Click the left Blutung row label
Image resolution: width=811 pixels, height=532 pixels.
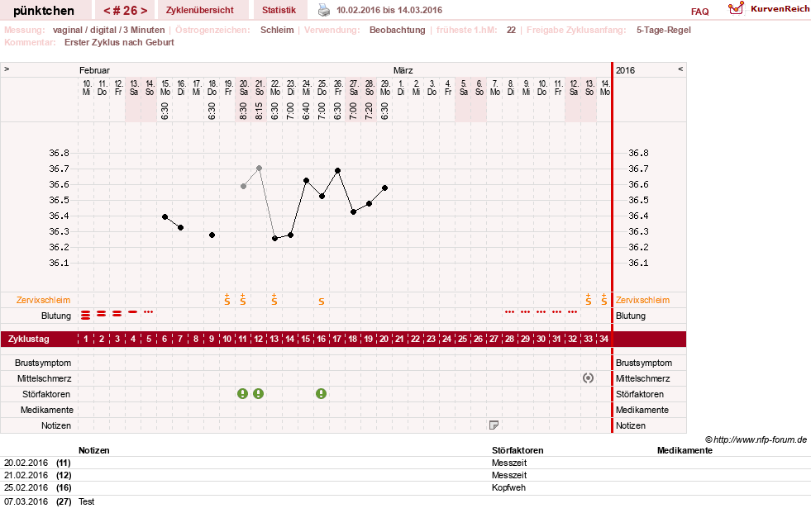pyautogui.click(x=56, y=316)
